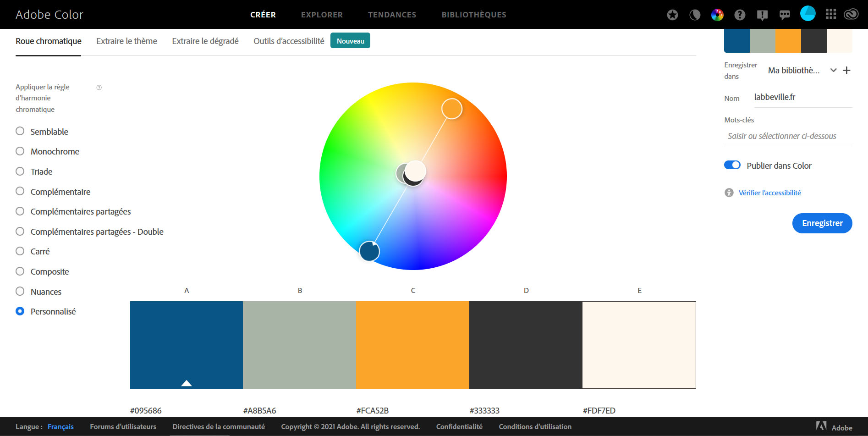This screenshot has height=436, width=868.
Task: Open the TENDANCES menu
Action: click(x=392, y=15)
